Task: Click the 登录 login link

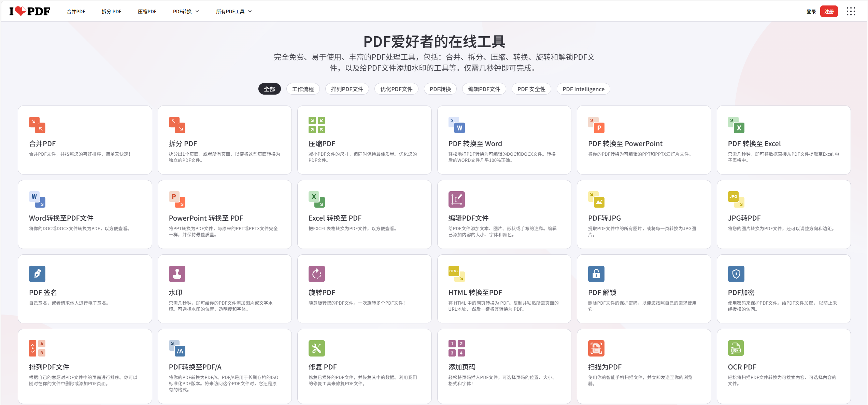Action: point(811,12)
